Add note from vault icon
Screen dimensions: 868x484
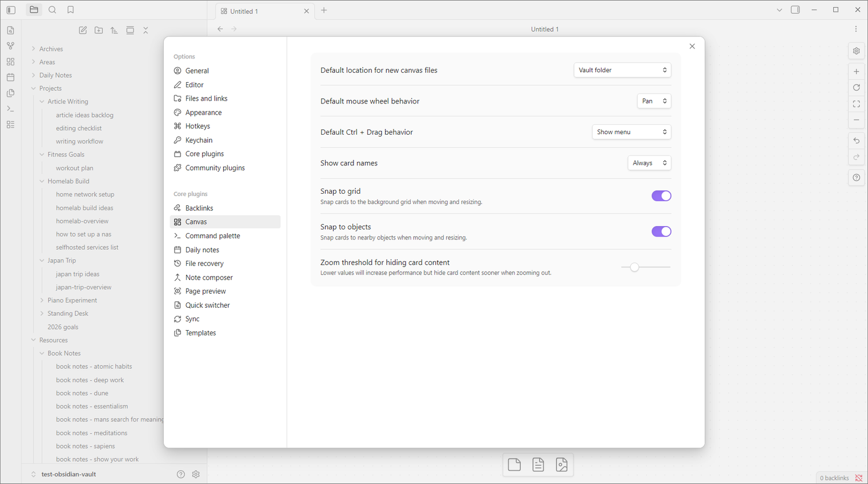[x=538, y=464]
